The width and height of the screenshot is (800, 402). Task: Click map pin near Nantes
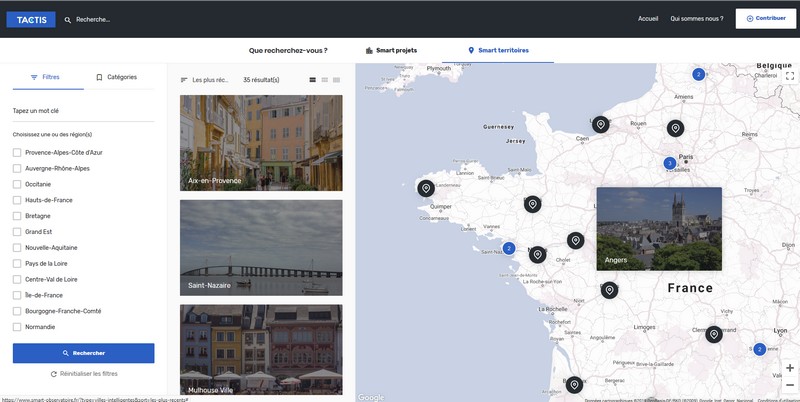point(537,255)
